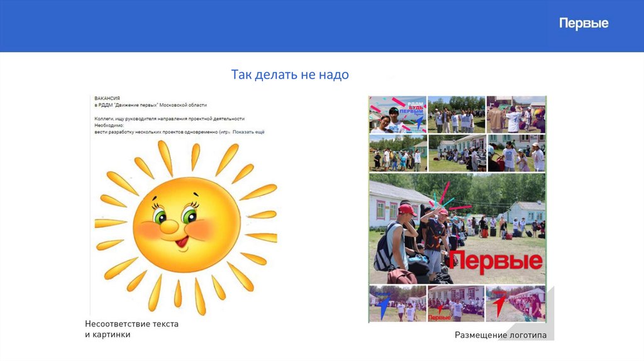Open the top-right collage photo
Viewport: 644px width, 361px height.
516,114
